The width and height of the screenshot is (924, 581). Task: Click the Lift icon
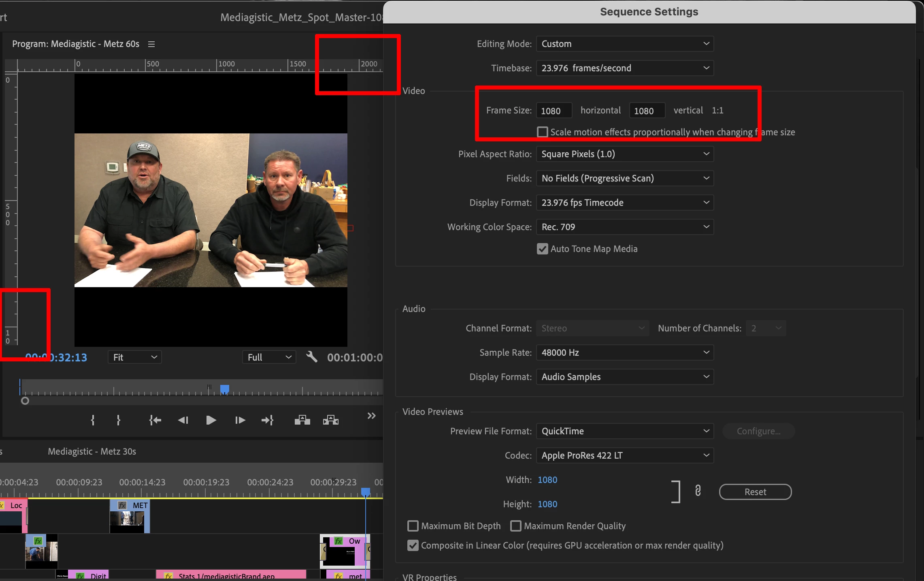(x=302, y=420)
